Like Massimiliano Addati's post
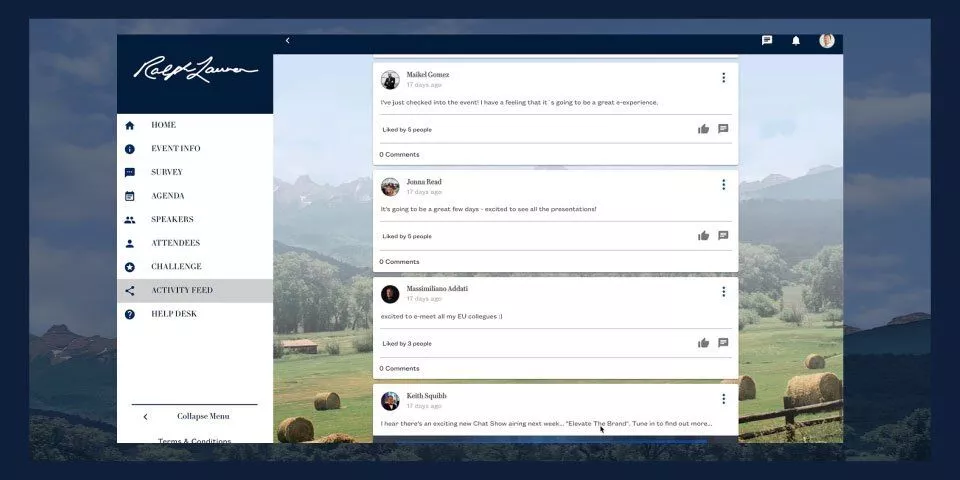This screenshot has height=480, width=960. 703,343
